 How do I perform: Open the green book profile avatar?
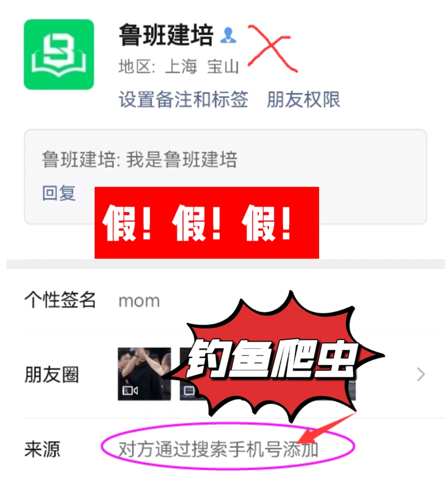(x=59, y=55)
